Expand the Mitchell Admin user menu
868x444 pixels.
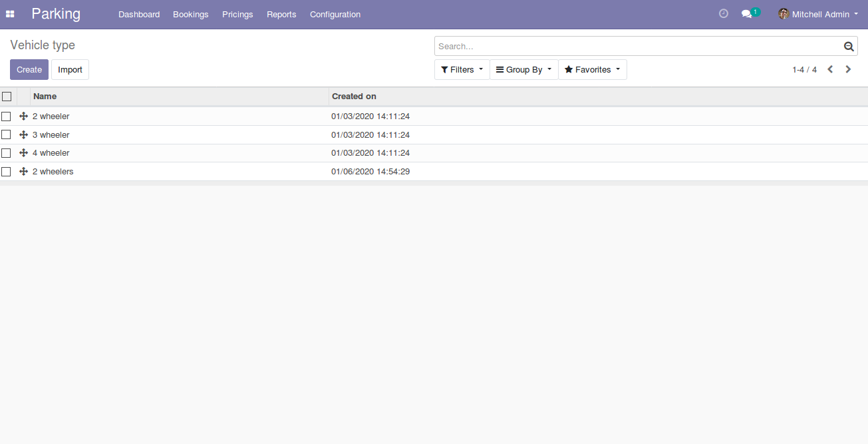pos(818,14)
